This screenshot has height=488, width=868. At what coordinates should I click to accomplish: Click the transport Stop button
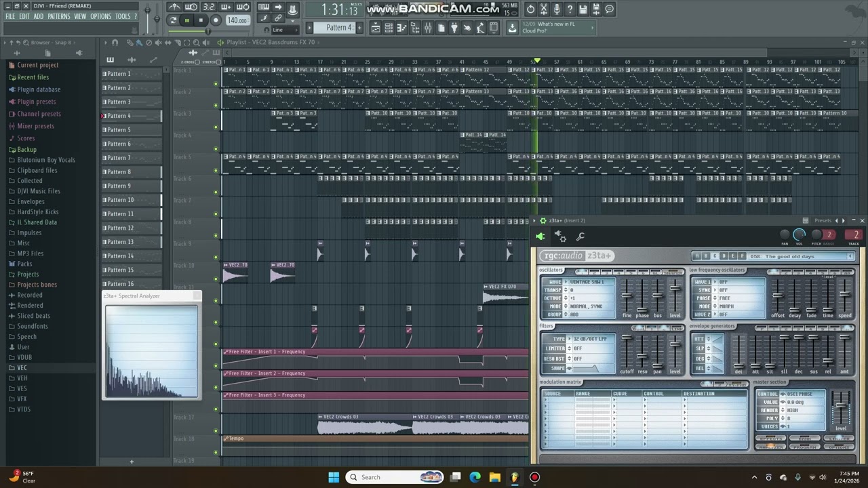click(x=201, y=20)
